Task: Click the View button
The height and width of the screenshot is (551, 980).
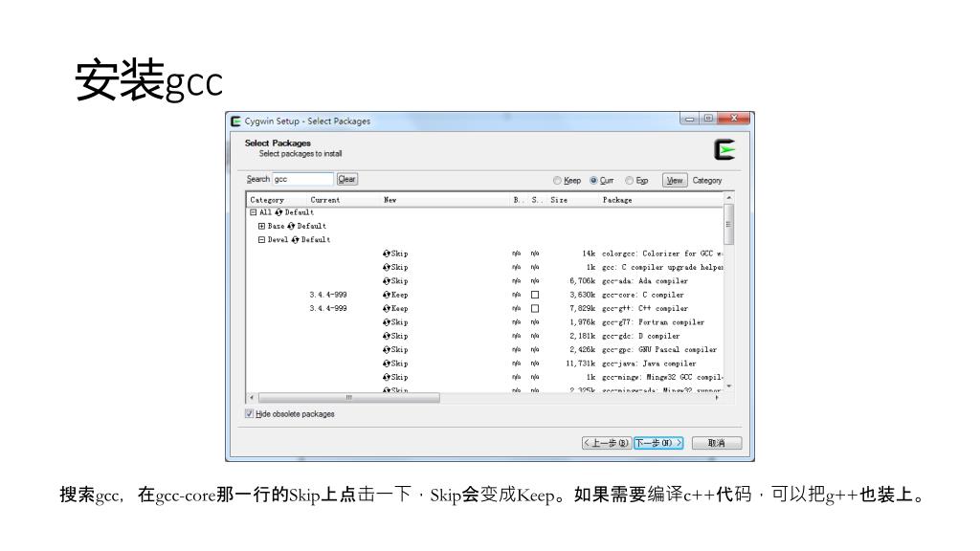Action: point(675,181)
